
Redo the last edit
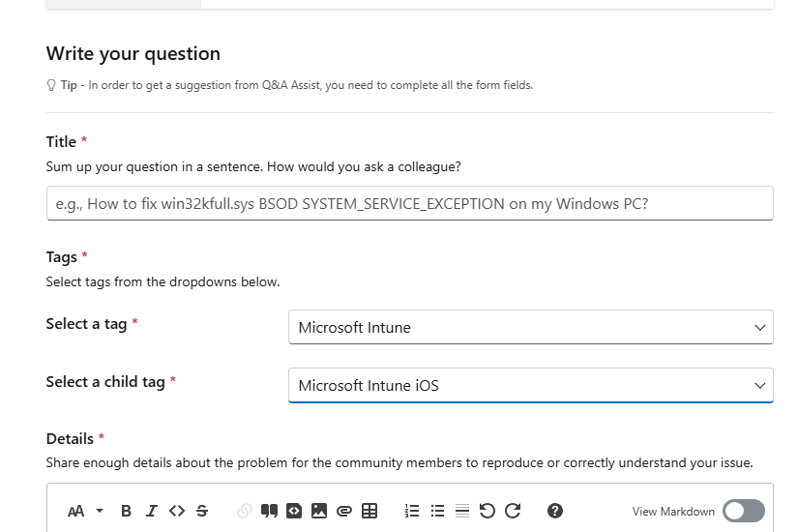(513, 511)
